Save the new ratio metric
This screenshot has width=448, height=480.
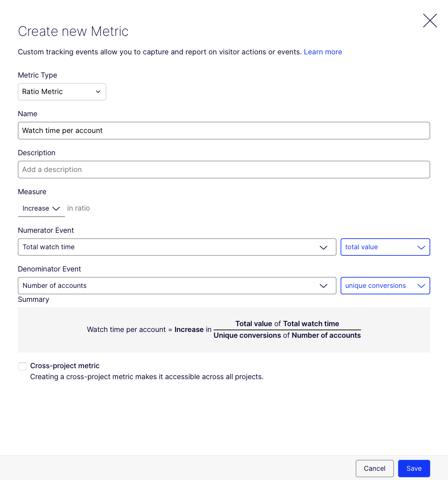[414, 468]
